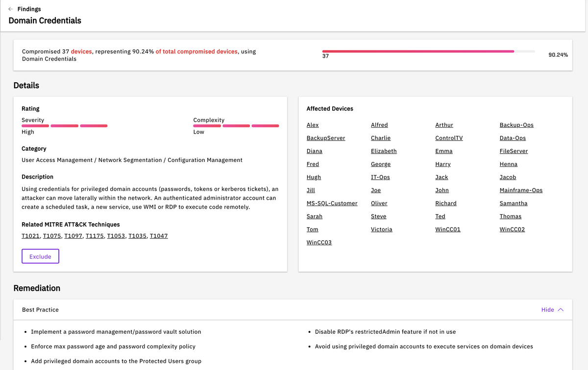Click the Findings breadcrumb text

(29, 9)
